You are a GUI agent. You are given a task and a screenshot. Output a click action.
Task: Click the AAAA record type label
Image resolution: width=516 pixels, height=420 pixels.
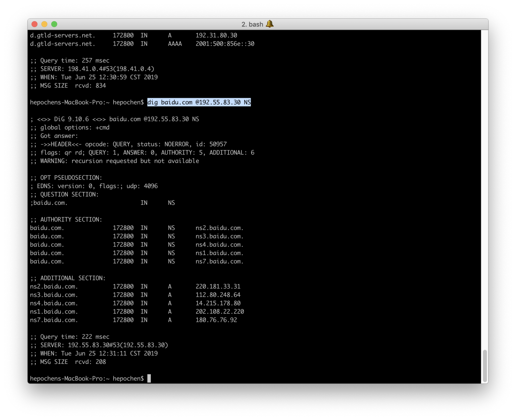(175, 44)
